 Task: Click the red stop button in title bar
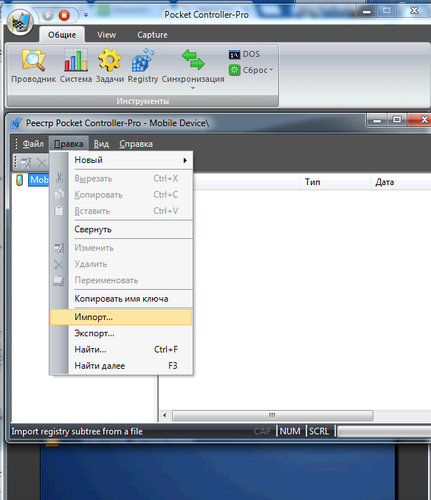[x=64, y=15]
